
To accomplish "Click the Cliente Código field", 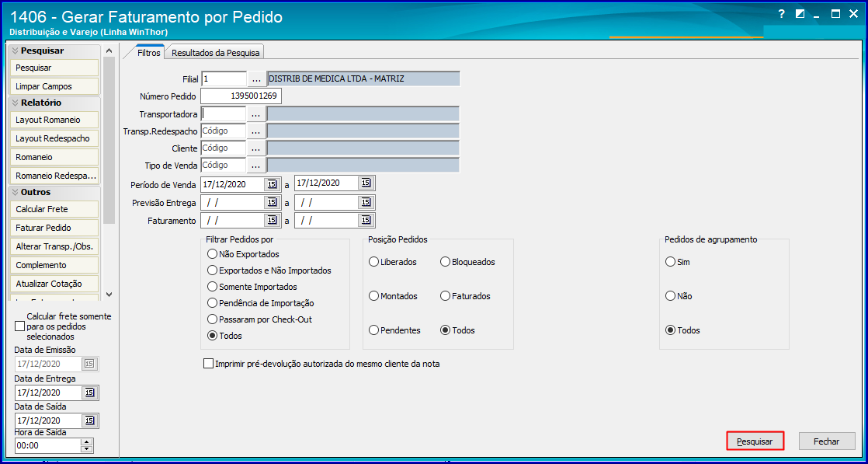I will pos(224,148).
